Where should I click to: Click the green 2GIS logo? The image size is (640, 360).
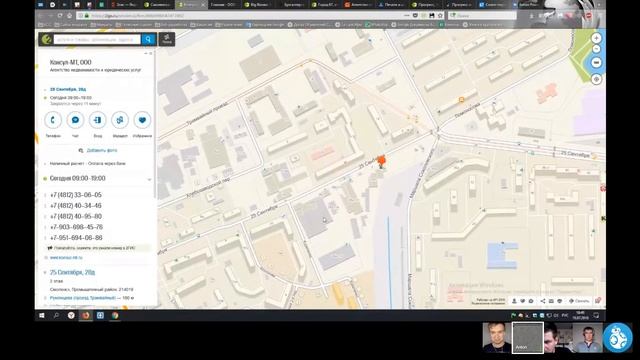pos(46,39)
